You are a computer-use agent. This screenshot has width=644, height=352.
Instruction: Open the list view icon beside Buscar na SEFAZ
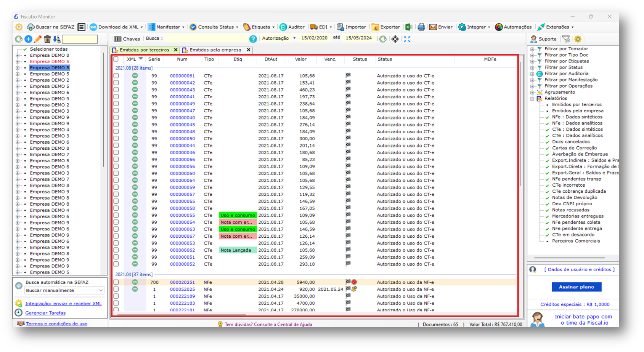tap(81, 27)
